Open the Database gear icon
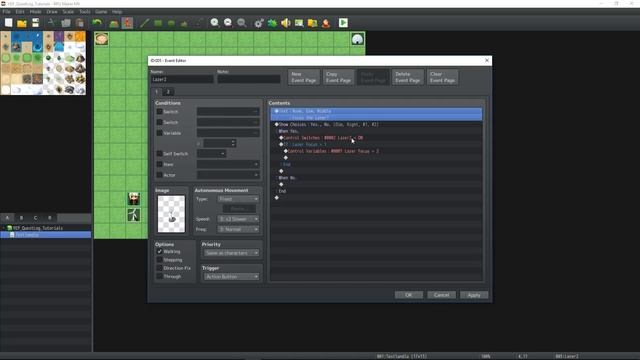Screen dimensions: 640x360 (259, 23)
